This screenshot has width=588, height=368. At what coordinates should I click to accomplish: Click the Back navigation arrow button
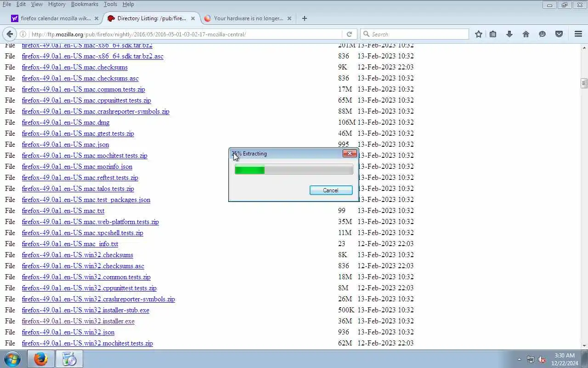[x=10, y=34]
